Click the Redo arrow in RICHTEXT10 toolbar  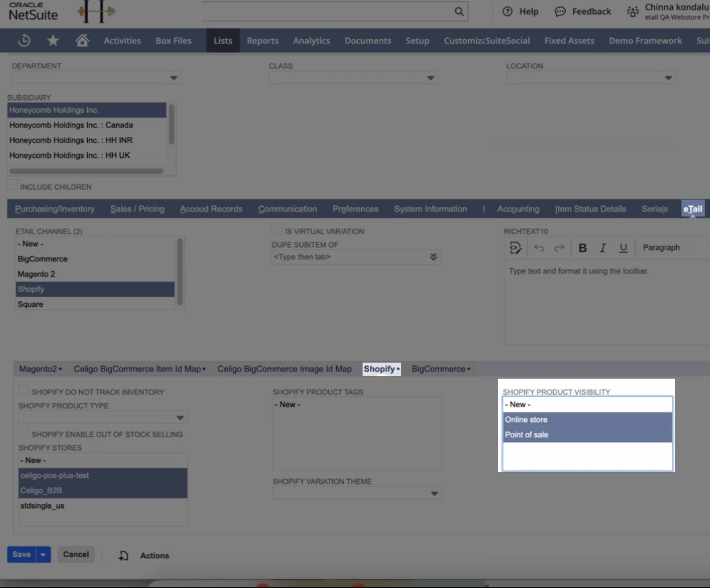pyautogui.click(x=559, y=248)
